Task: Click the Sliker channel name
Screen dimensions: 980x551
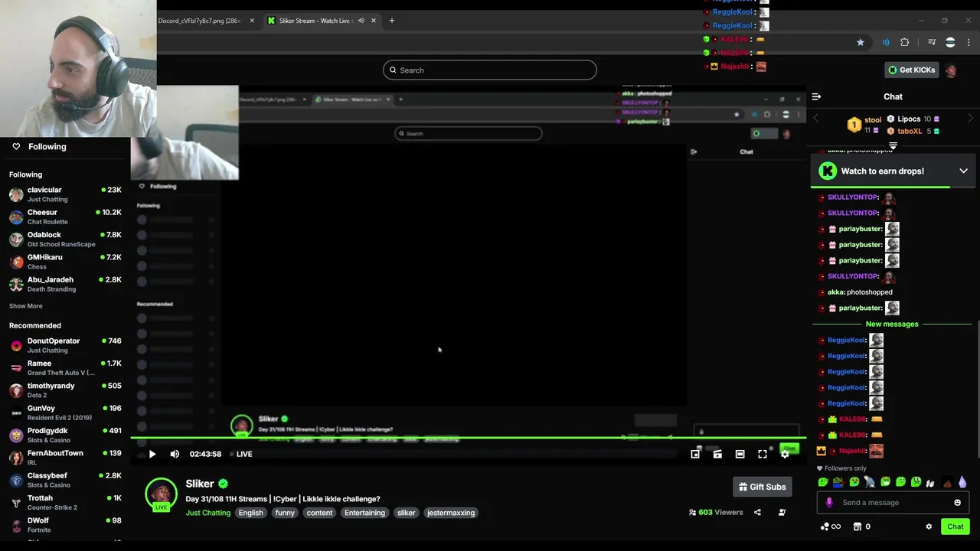Action: pyautogui.click(x=199, y=484)
